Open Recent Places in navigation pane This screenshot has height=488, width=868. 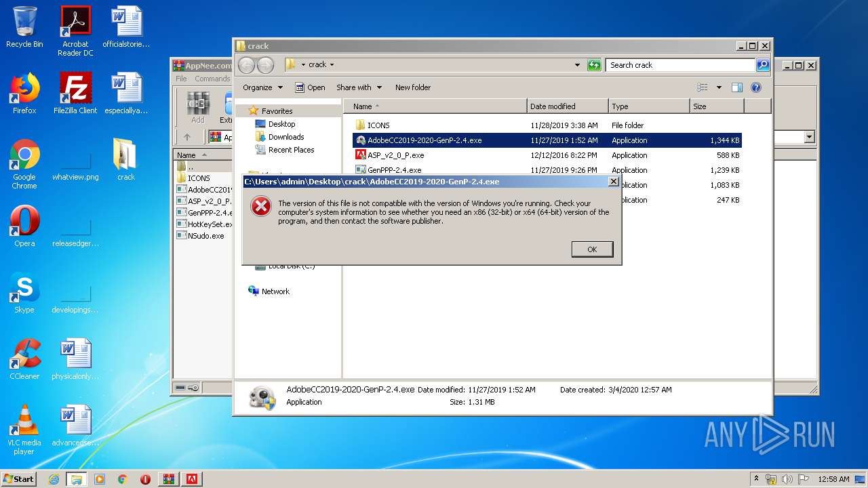[291, 150]
